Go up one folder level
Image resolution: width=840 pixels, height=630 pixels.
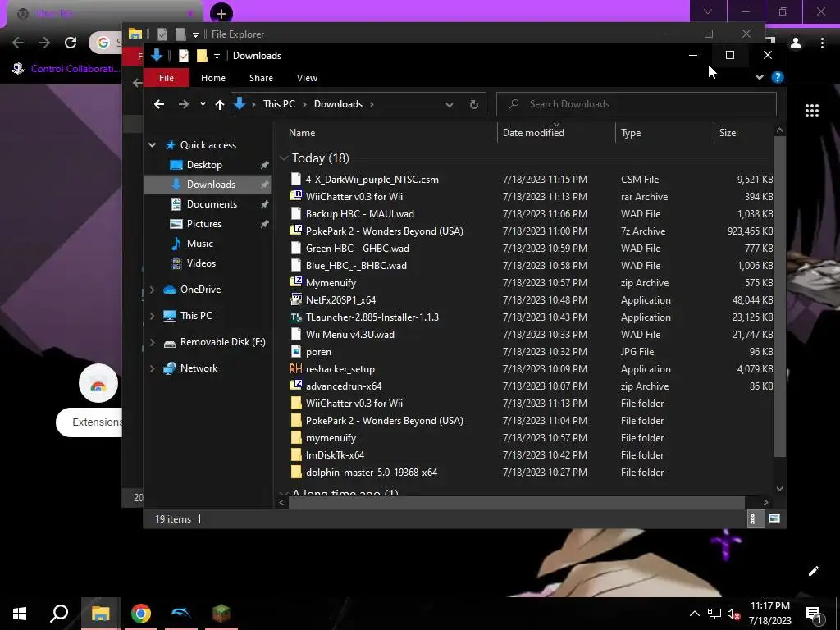[x=220, y=104]
